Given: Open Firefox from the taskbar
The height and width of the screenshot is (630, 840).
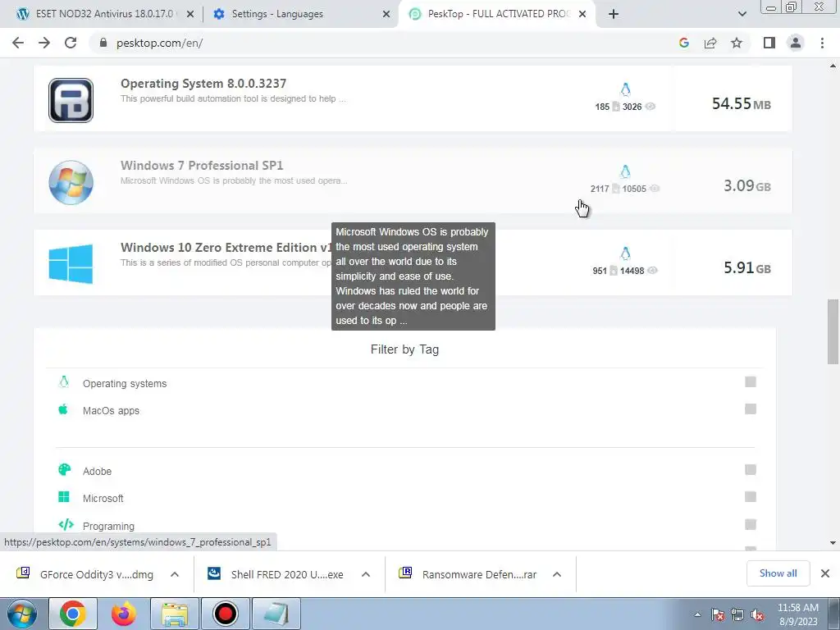Looking at the screenshot, I should click(x=124, y=614).
